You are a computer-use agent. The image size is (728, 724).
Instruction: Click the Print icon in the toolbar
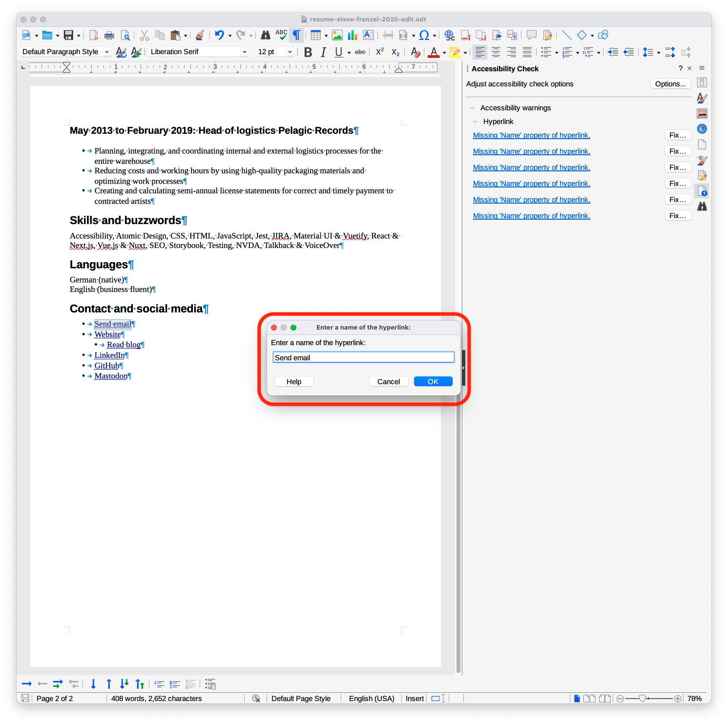[x=109, y=35]
